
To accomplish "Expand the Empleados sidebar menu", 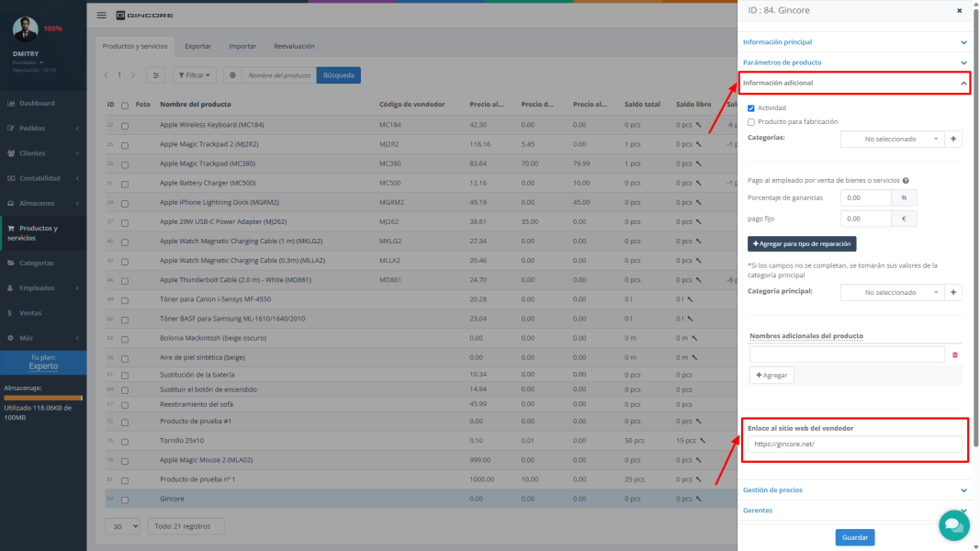I will pyautogui.click(x=43, y=288).
